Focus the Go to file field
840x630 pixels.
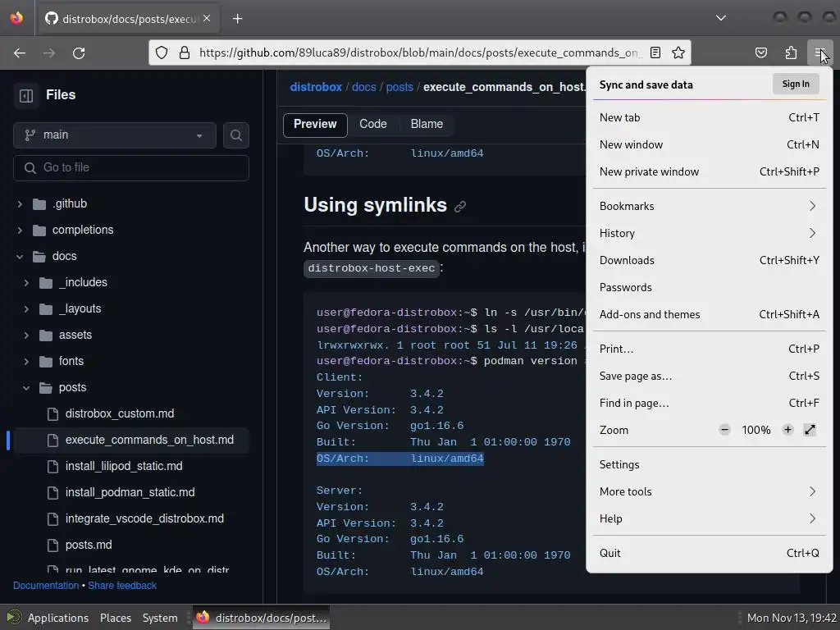131,167
